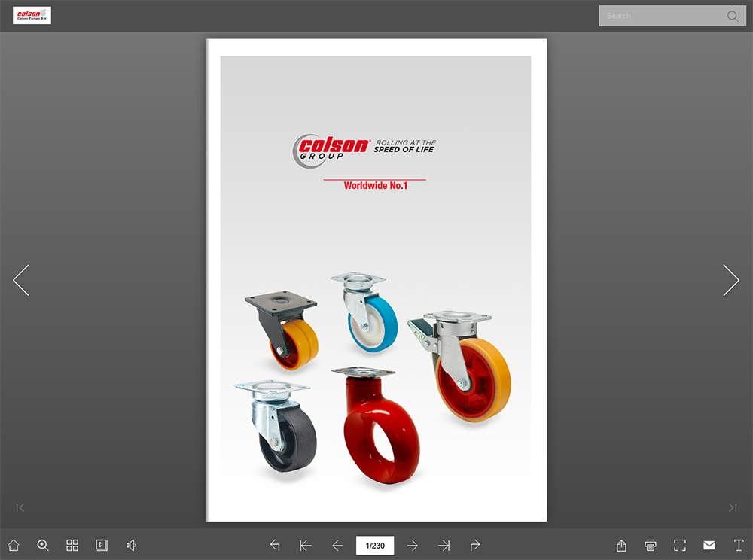753x560 pixels.
Task: Click the curved back arrow icon
Action: (275, 545)
